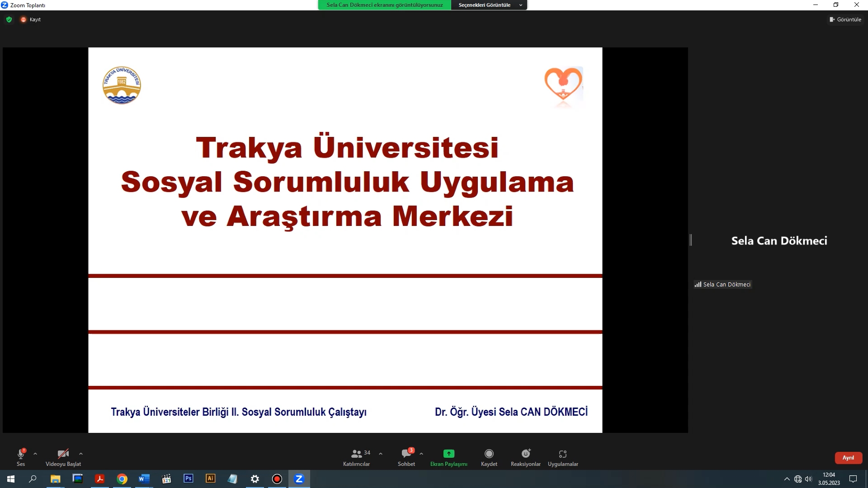Open Photoshop from the taskbar
Image resolution: width=868 pixels, height=488 pixels.
tap(189, 479)
